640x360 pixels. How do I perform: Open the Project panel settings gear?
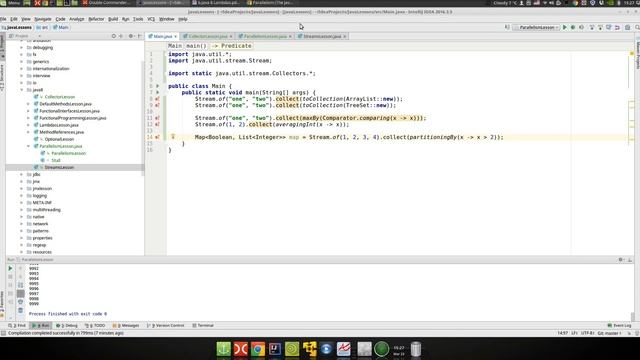click(x=131, y=36)
